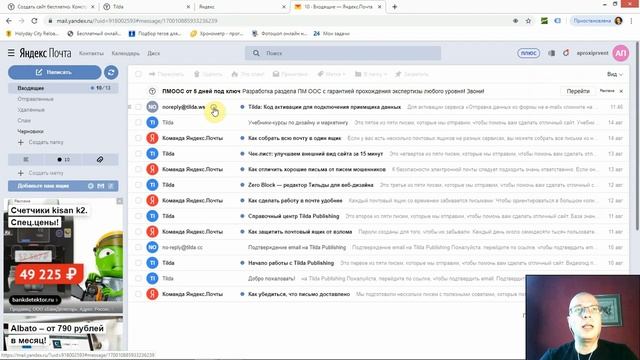Open the Метка label dropdown in toolbar

point(331,74)
